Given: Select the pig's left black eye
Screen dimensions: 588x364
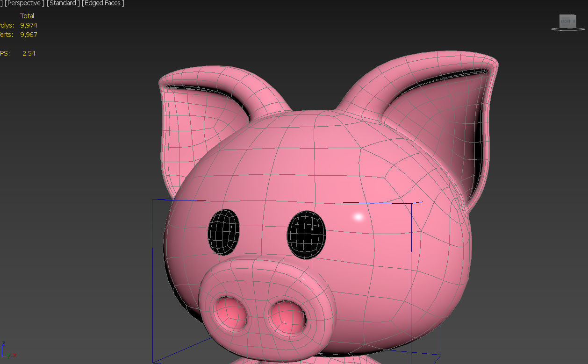Looking at the screenshot, I should pyautogui.click(x=223, y=232).
